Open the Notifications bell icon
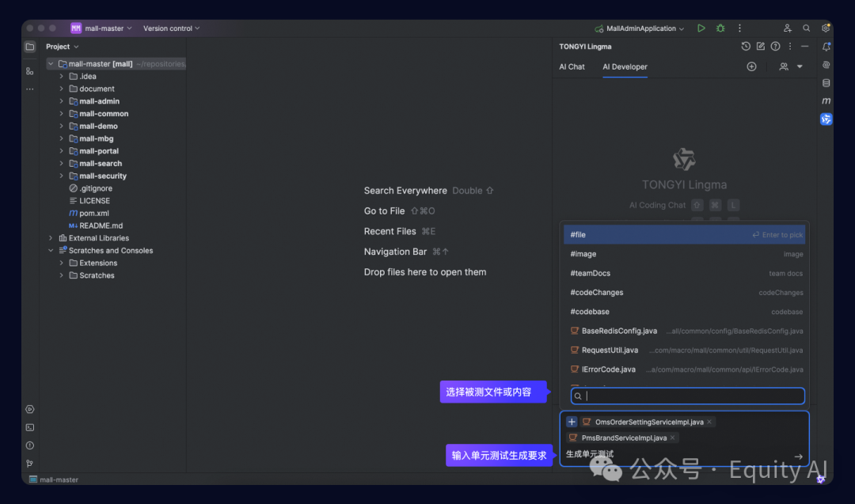The height and width of the screenshot is (504, 855). [826, 47]
